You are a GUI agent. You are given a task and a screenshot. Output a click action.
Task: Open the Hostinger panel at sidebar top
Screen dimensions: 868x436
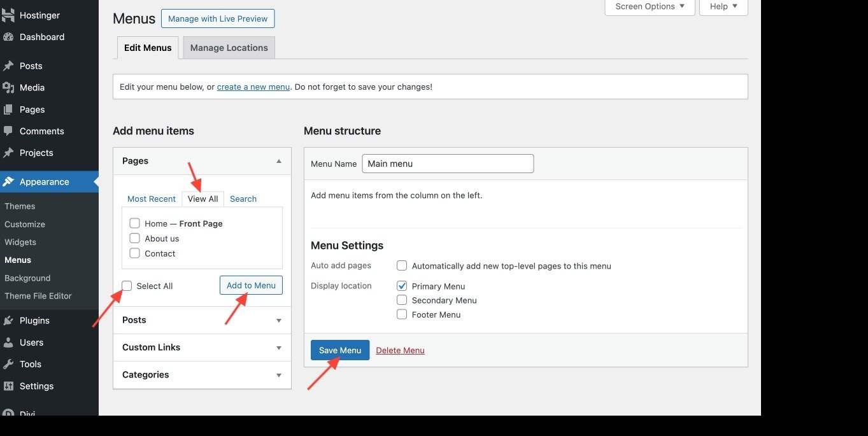pyautogui.click(x=38, y=15)
